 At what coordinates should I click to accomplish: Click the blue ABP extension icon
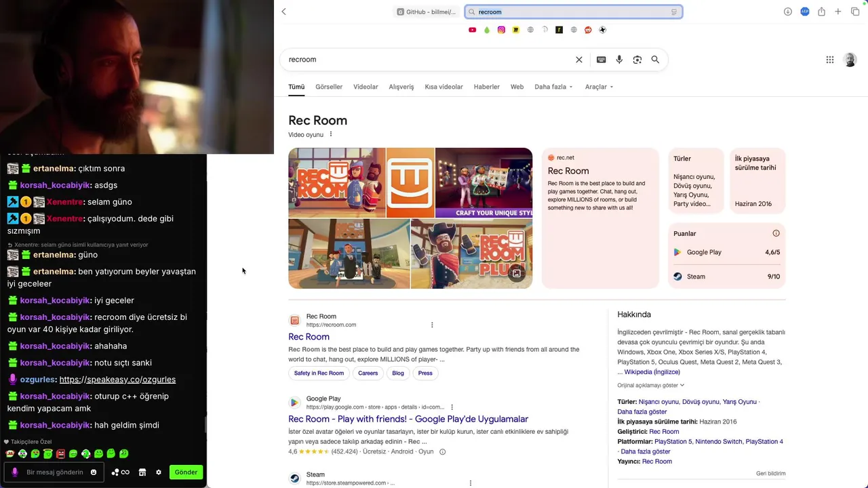coord(805,12)
